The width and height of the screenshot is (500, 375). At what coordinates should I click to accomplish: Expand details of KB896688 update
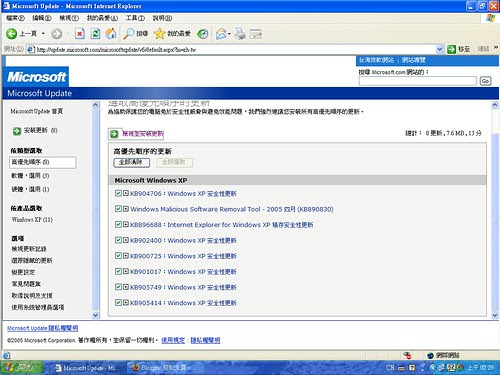(126, 224)
